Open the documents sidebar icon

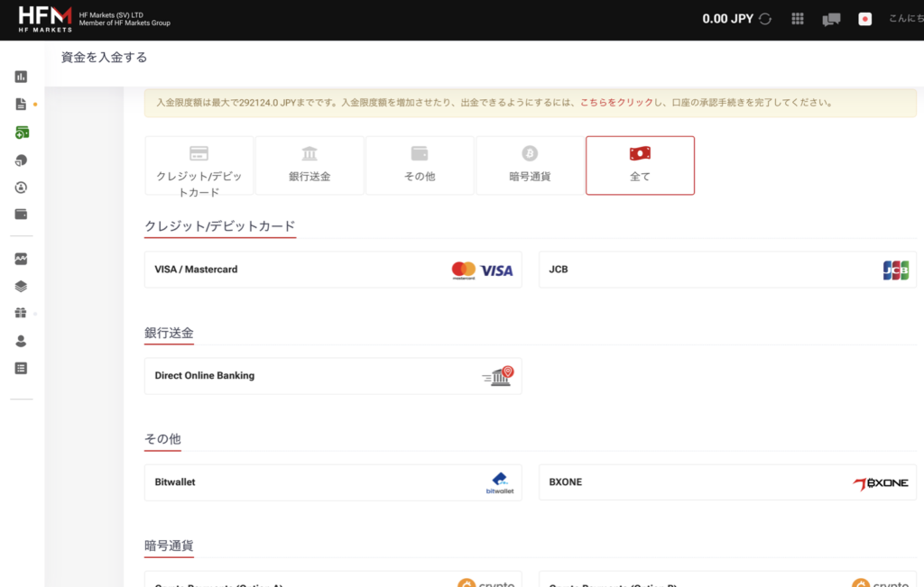21,105
